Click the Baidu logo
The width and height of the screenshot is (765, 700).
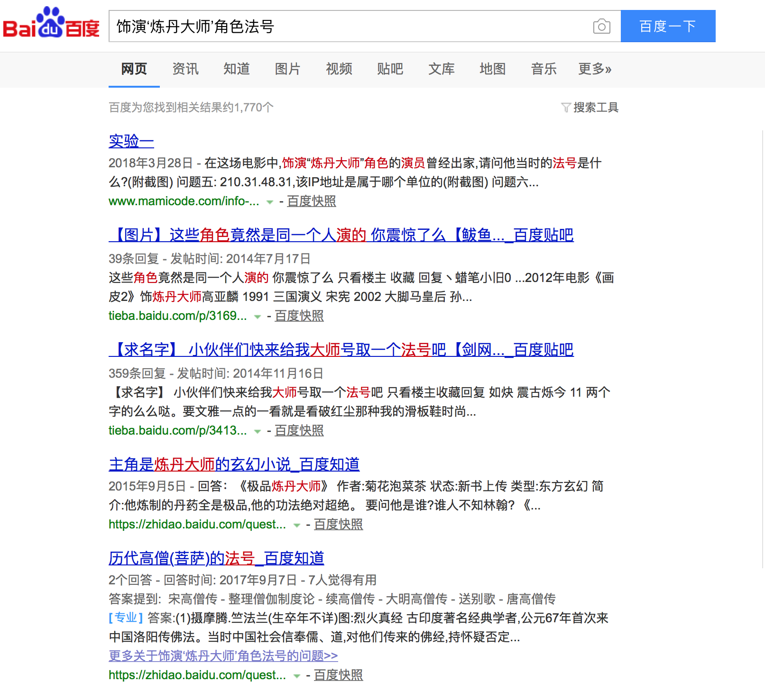pyautogui.click(x=51, y=23)
